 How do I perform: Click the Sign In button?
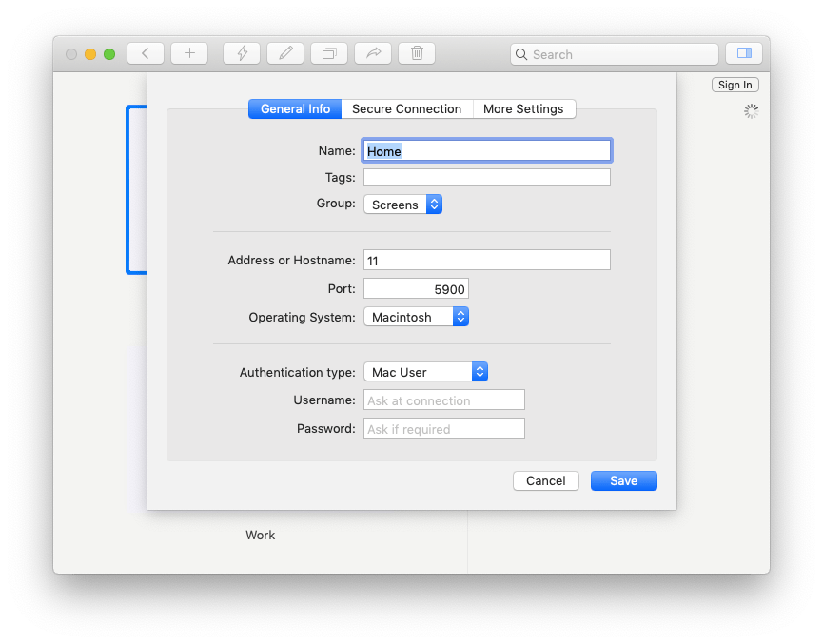click(735, 84)
